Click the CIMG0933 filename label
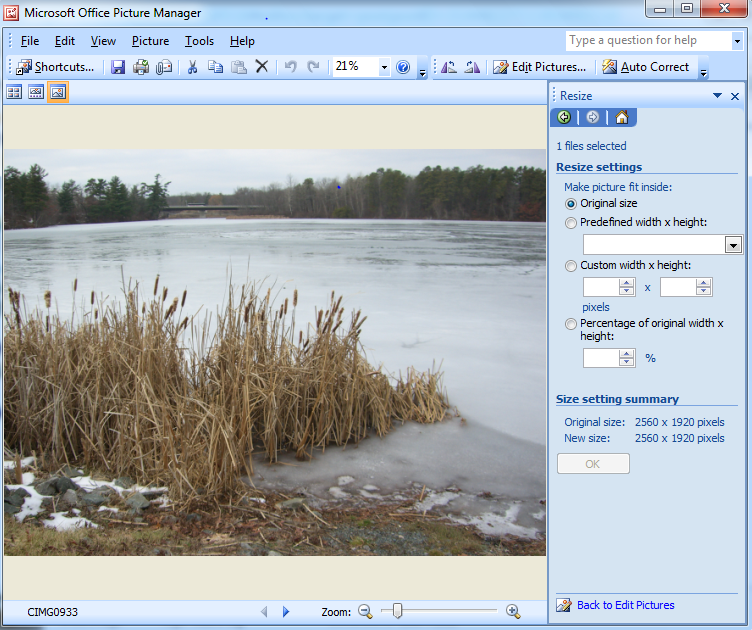 (x=52, y=612)
